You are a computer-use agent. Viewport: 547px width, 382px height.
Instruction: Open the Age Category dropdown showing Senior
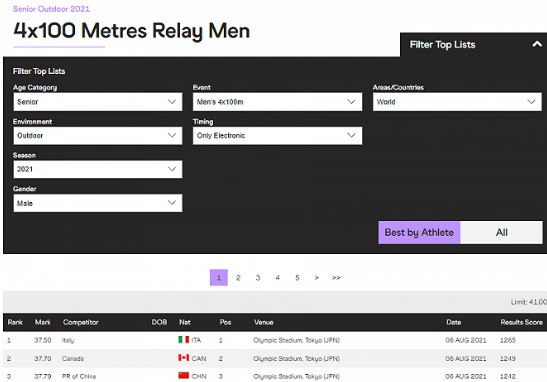[98, 102]
